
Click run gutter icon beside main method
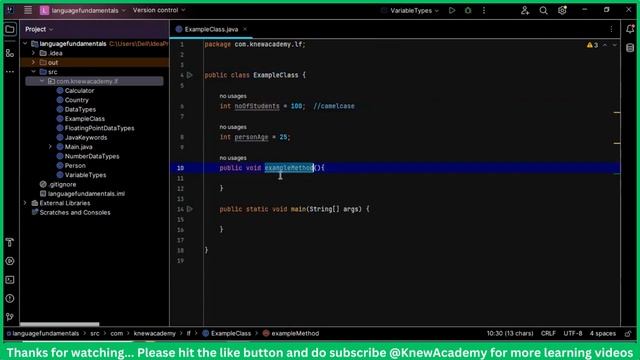pos(190,209)
